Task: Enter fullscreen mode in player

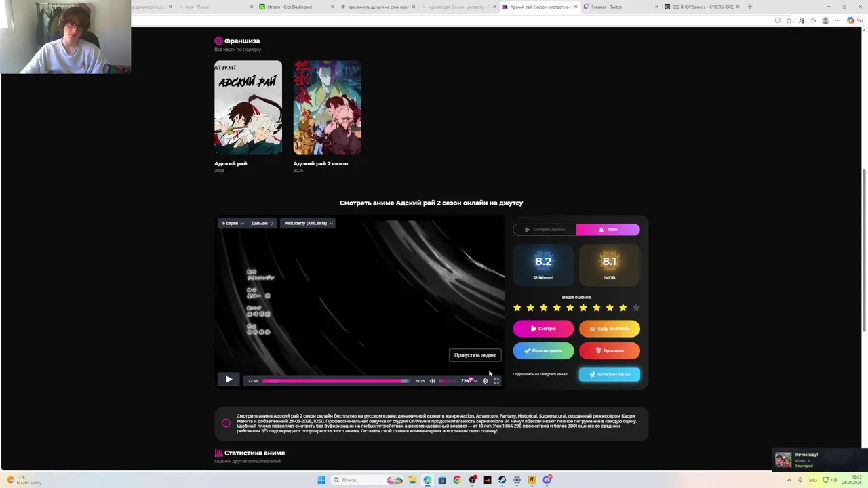Action: point(496,381)
